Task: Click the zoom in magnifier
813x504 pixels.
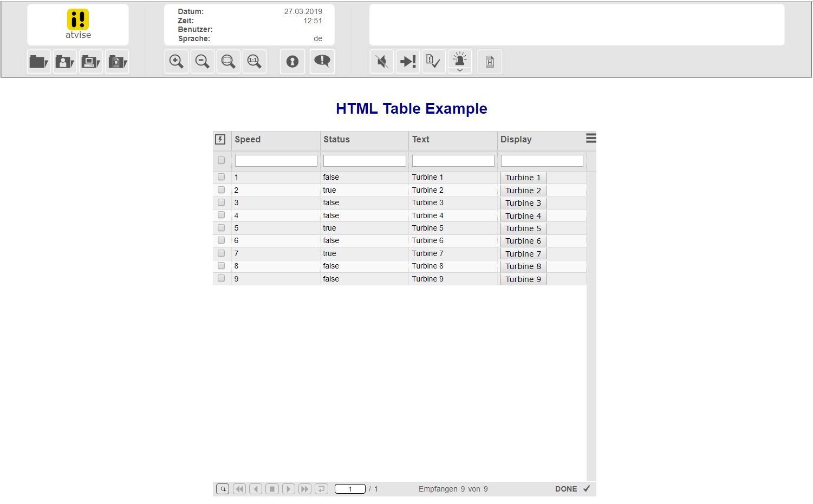Action: [x=177, y=62]
